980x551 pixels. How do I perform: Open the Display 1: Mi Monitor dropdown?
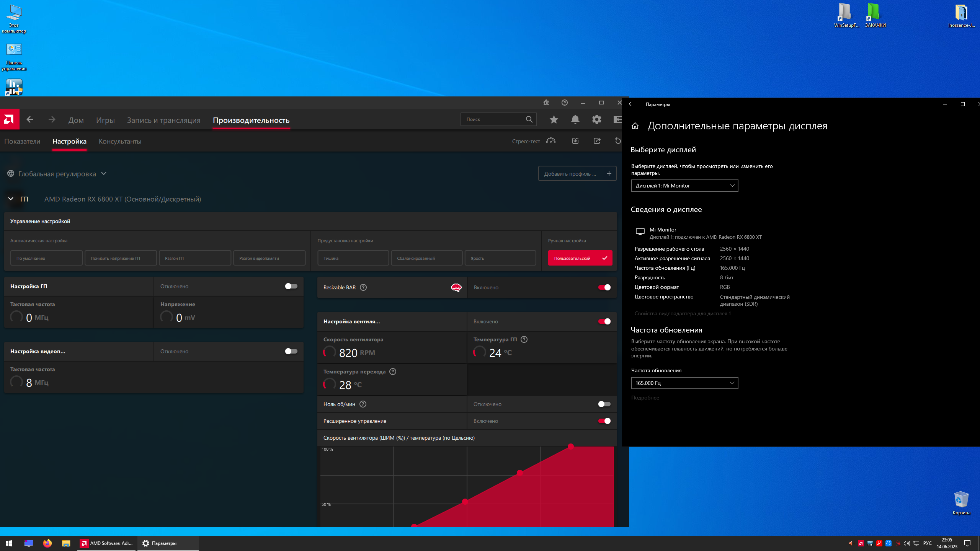[x=684, y=186]
